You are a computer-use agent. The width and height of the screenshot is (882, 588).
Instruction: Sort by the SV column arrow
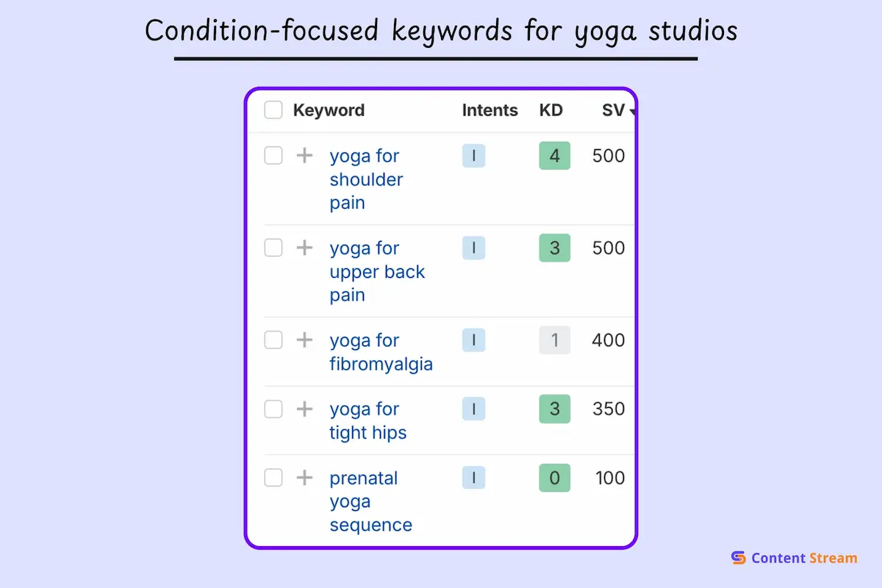[631, 112]
